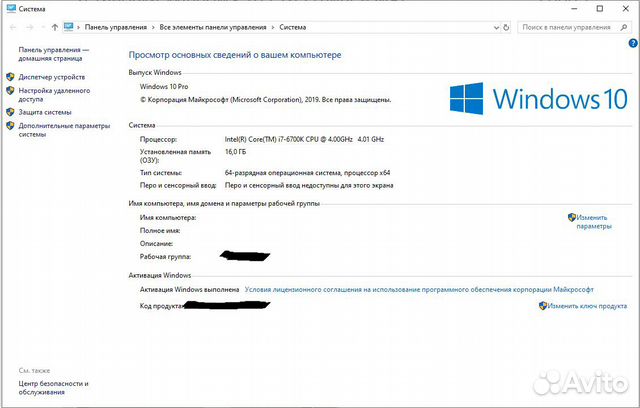The width and height of the screenshot is (640, 408).
Task: Click "Изменить параметры" link
Action: [x=593, y=222]
